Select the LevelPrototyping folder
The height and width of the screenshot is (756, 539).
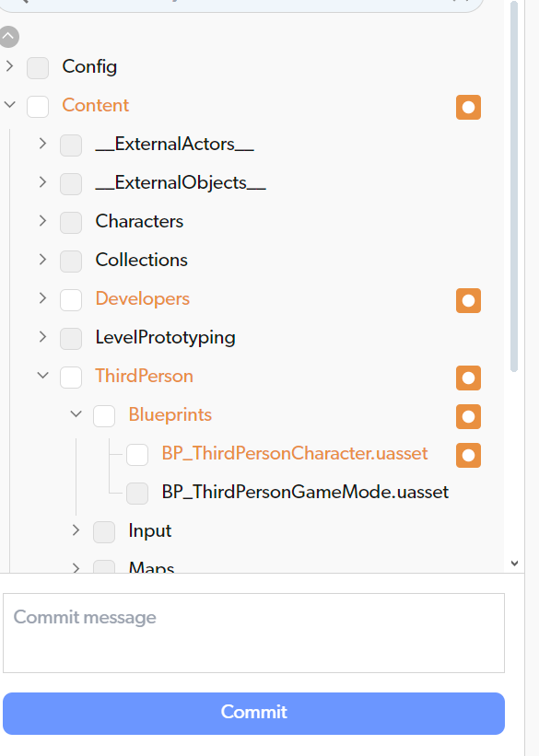coord(166,339)
